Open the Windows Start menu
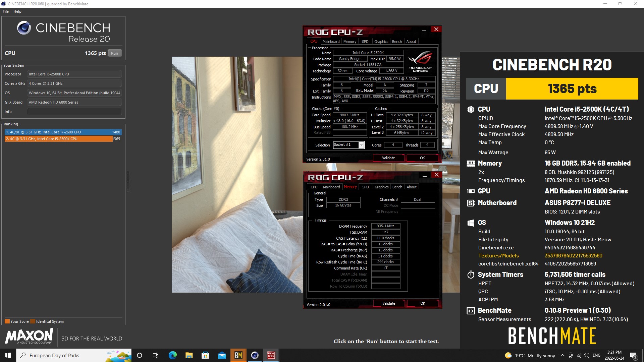This screenshot has height=362, width=644. pyautogui.click(x=8, y=355)
